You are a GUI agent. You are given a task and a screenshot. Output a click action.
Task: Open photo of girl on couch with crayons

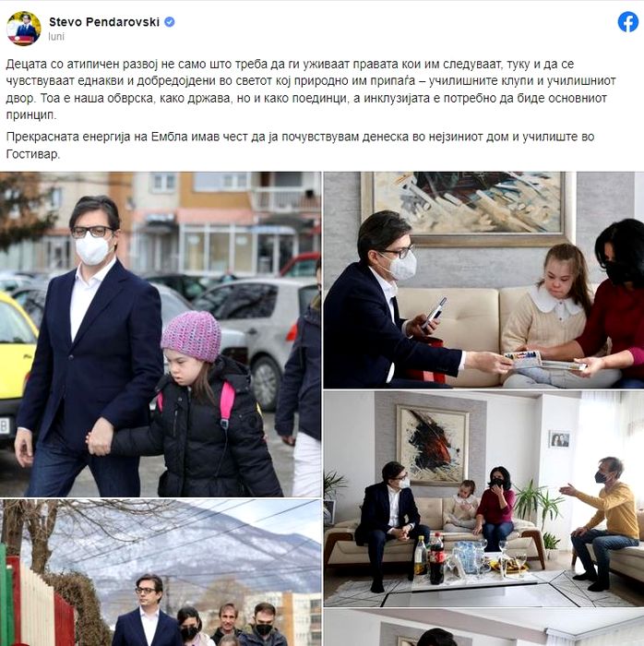pos(483,281)
